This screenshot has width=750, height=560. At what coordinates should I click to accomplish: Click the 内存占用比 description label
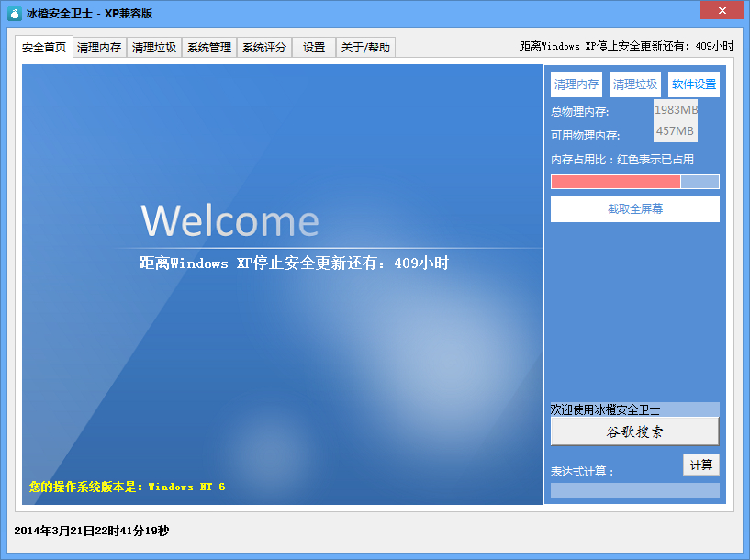(622, 159)
